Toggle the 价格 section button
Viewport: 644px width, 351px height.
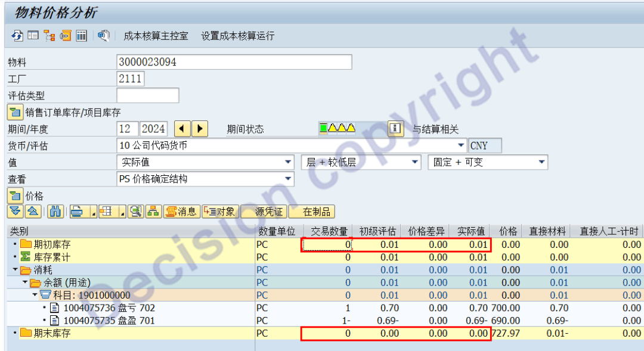pyautogui.click(x=15, y=195)
